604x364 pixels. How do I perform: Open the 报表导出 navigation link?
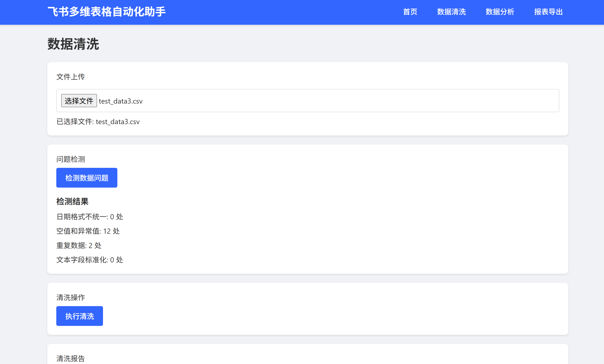pyautogui.click(x=548, y=12)
